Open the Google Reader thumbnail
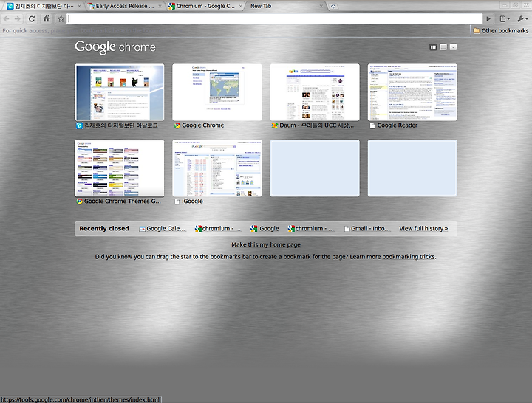Image resolution: width=532 pixels, height=403 pixels. 412,92
